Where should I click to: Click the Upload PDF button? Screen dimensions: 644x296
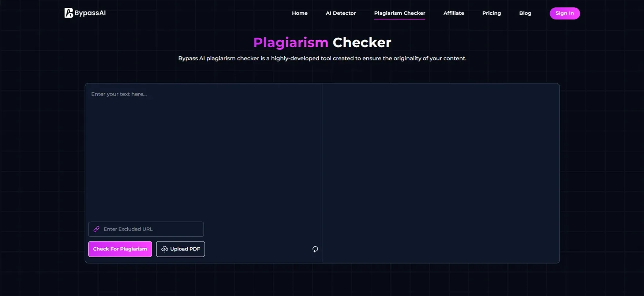click(x=180, y=249)
